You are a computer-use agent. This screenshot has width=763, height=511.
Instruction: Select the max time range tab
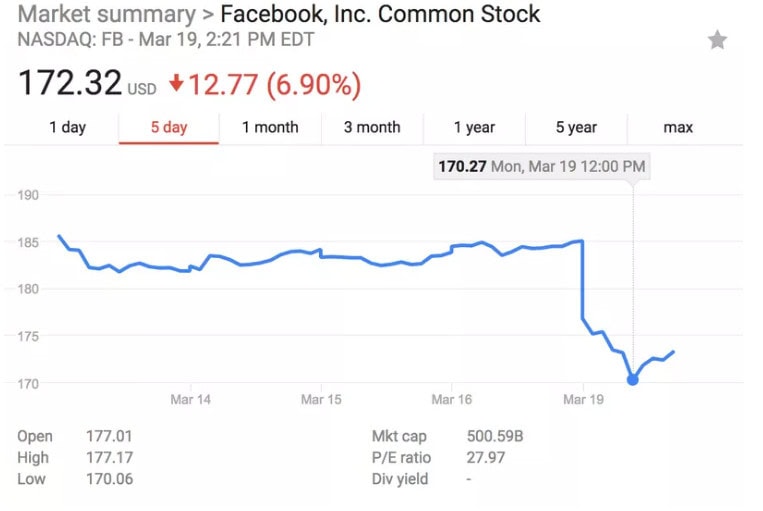tap(678, 127)
